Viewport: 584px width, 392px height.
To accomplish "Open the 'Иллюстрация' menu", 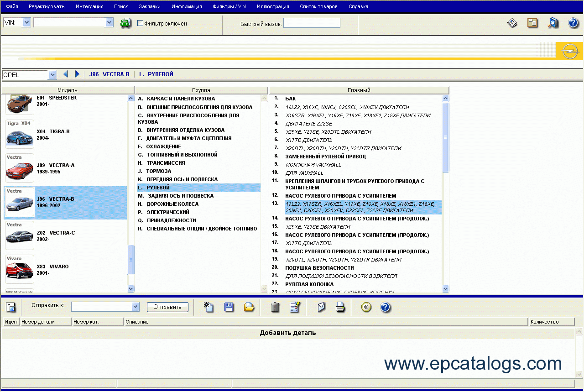I will click(x=273, y=6).
